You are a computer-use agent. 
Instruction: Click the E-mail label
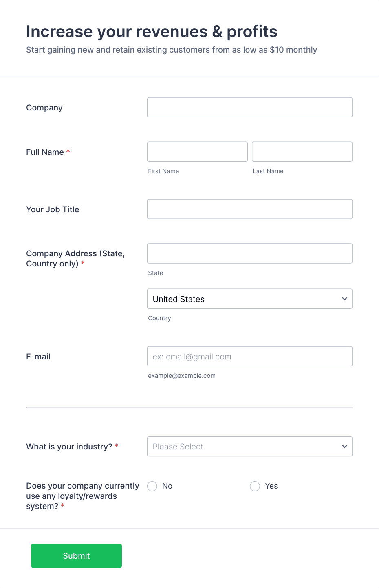pyautogui.click(x=38, y=357)
